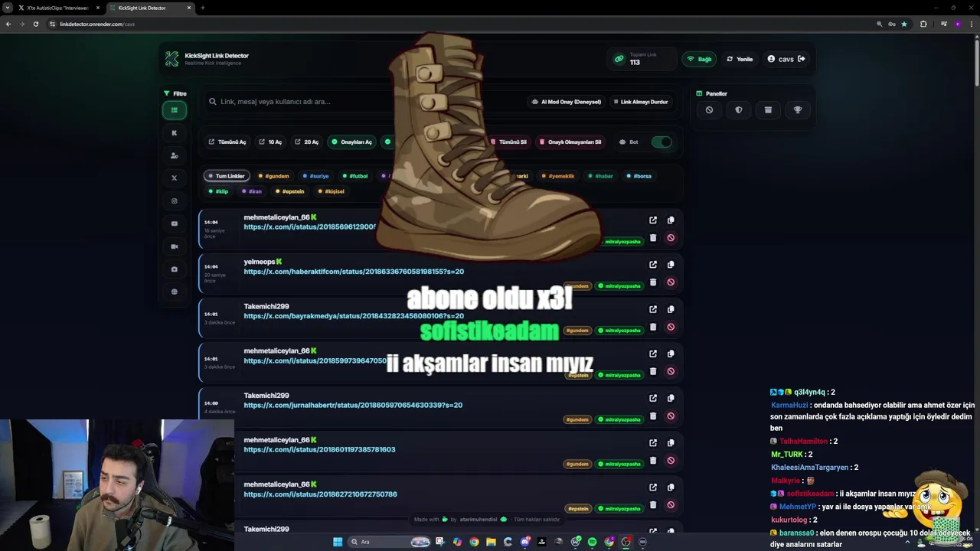Filter by #suriye tag chip
Image resolution: width=980 pixels, height=551 pixels.
pyautogui.click(x=315, y=176)
